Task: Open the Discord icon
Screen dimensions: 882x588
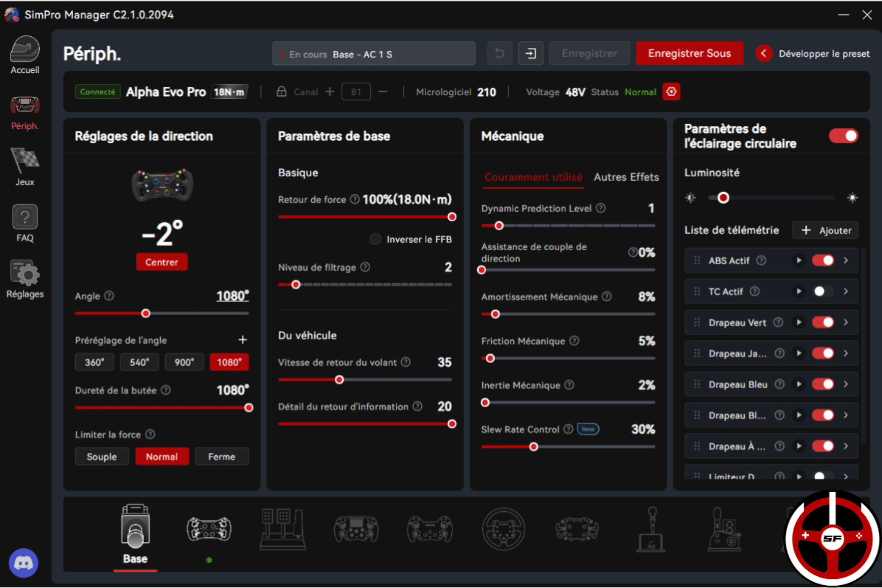Action: pyautogui.click(x=24, y=563)
